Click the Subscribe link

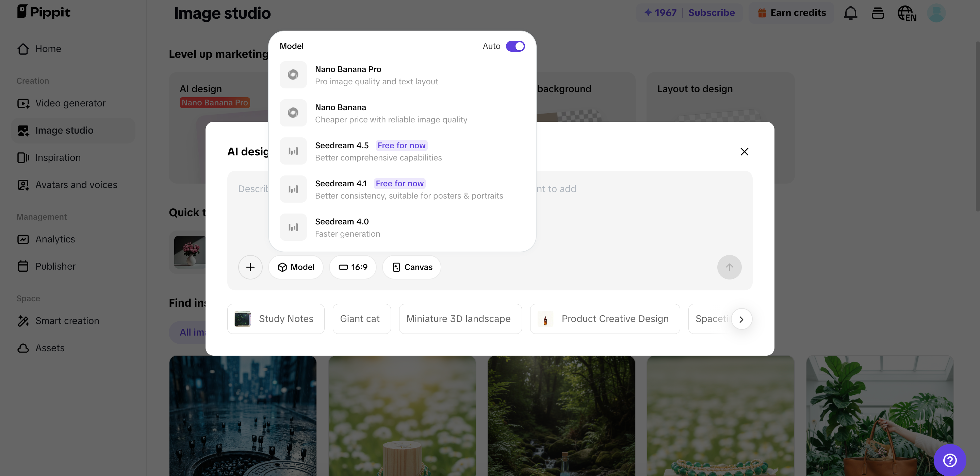(712, 13)
